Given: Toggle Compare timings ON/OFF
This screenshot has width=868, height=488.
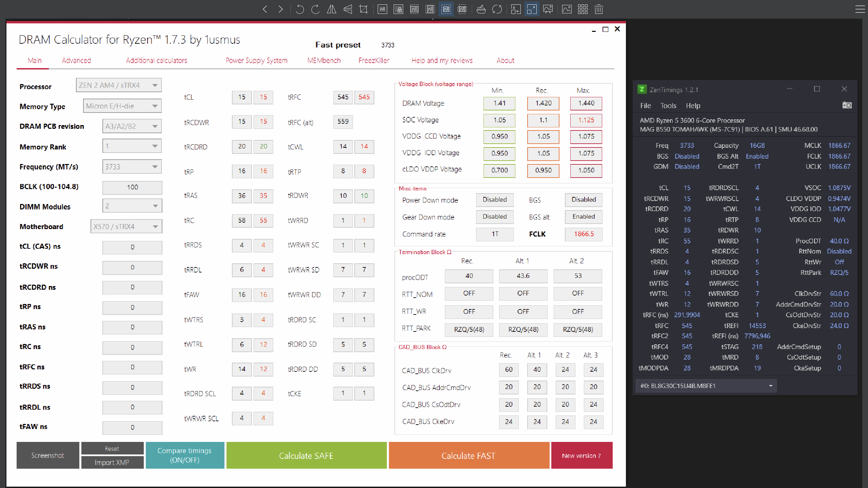Looking at the screenshot, I should point(185,455).
